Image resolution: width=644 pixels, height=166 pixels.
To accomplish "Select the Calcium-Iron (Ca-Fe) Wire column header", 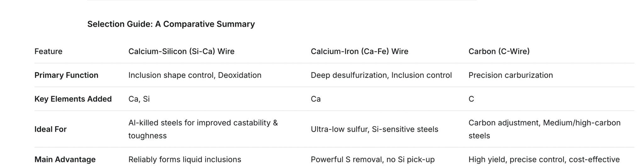I will 359,51.
